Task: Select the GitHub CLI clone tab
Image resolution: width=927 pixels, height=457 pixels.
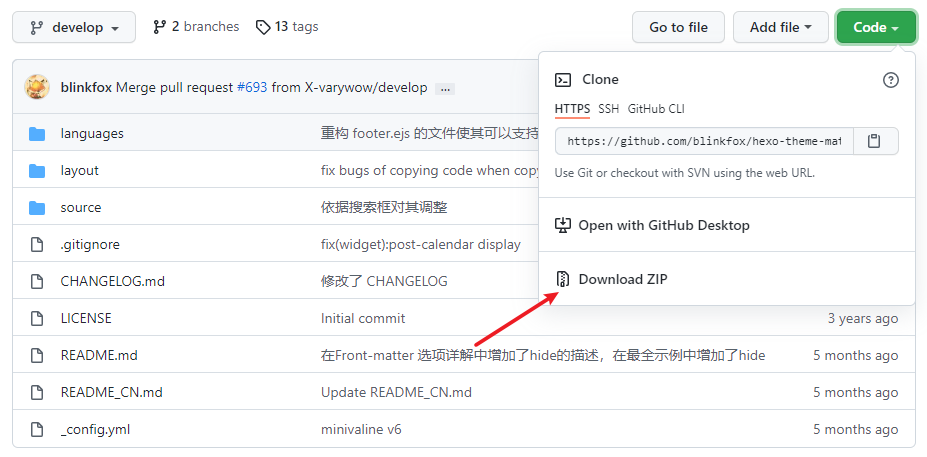Action: click(x=656, y=109)
